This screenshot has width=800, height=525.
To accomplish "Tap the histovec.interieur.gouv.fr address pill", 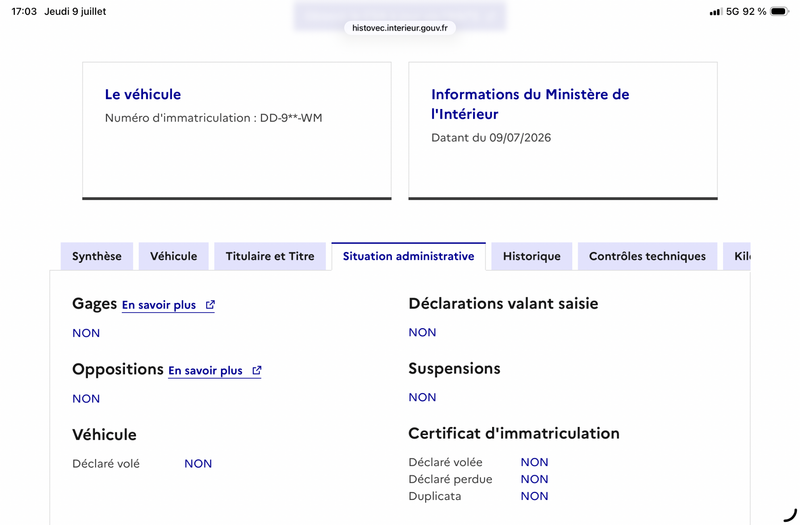I will point(400,28).
